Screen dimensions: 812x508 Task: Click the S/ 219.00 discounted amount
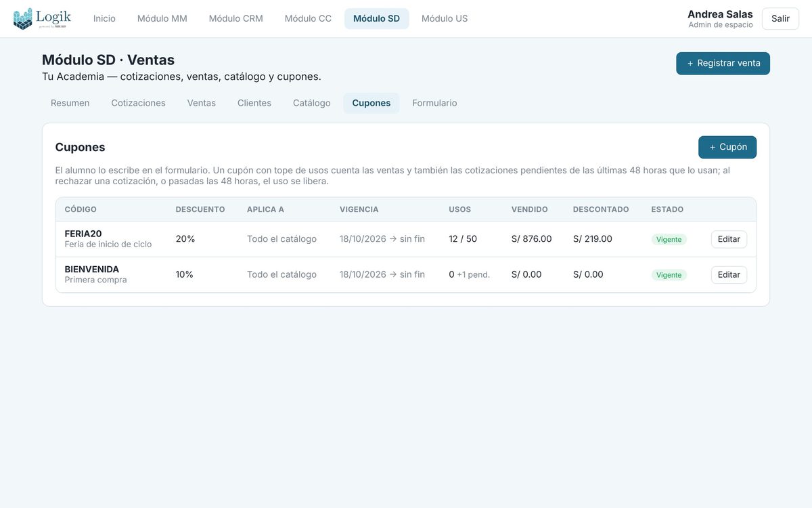tap(593, 238)
